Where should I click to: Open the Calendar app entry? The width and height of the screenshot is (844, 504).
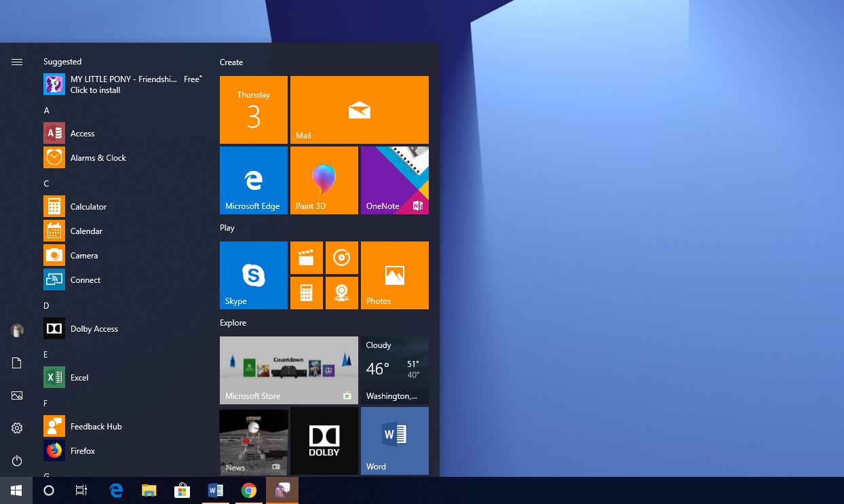click(123, 231)
